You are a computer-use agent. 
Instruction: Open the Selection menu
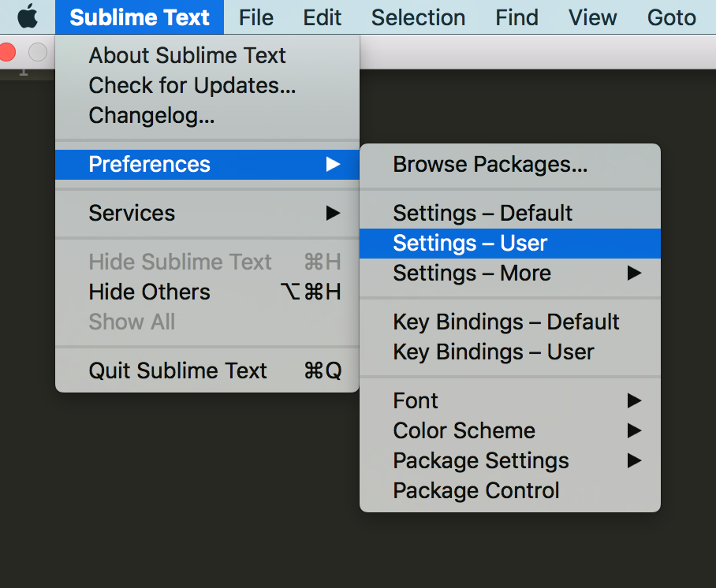pos(418,17)
